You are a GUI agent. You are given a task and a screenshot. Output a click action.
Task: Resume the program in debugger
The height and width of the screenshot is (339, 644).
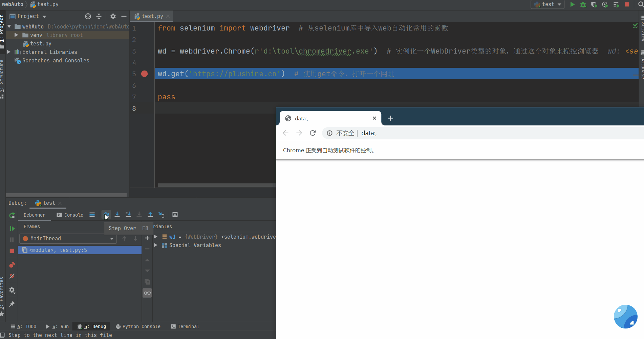click(x=12, y=228)
